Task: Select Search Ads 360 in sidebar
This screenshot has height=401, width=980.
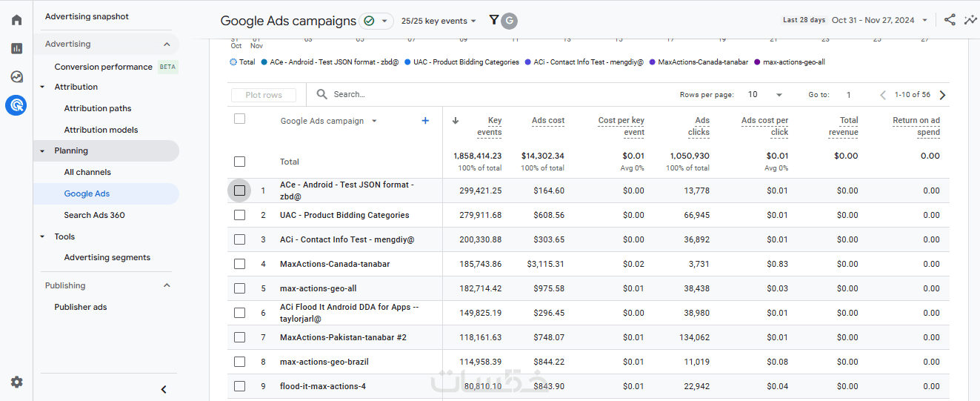Action: pos(94,215)
